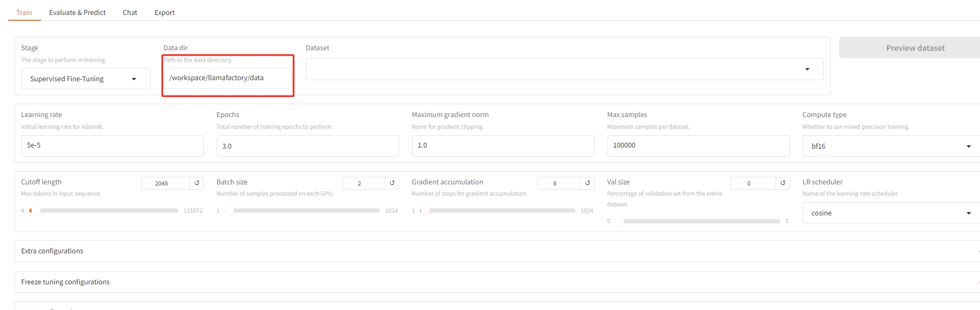
Task: Open the Export tab
Action: click(x=164, y=12)
